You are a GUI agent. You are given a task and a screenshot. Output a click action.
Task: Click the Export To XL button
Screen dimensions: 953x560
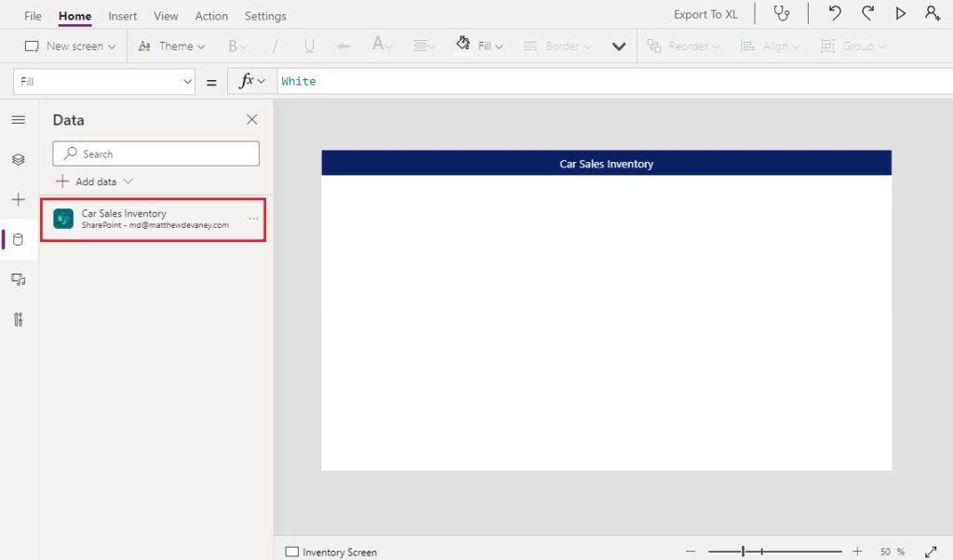pyautogui.click(x=705, y=15)
